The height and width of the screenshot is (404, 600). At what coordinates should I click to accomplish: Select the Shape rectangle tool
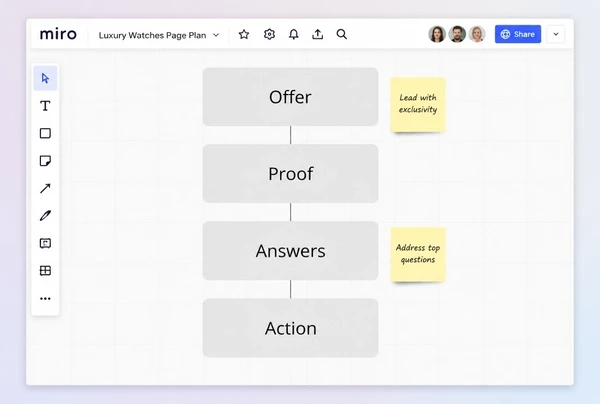point(45,133)
